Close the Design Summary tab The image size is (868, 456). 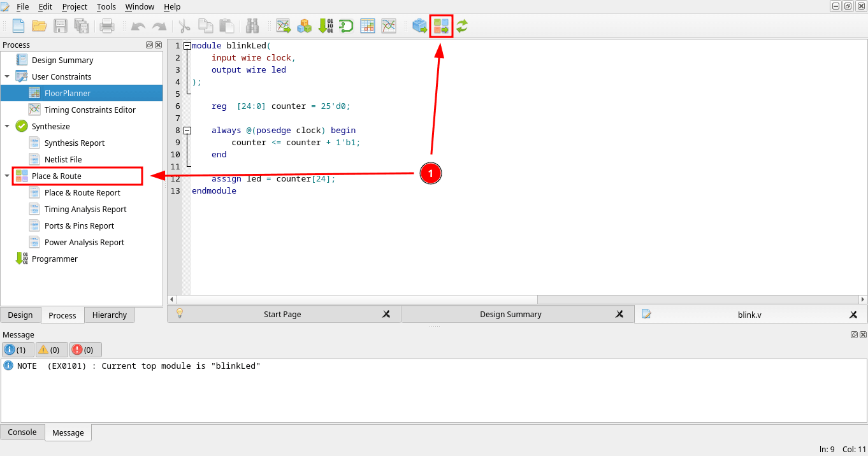(x=619, y=315)
